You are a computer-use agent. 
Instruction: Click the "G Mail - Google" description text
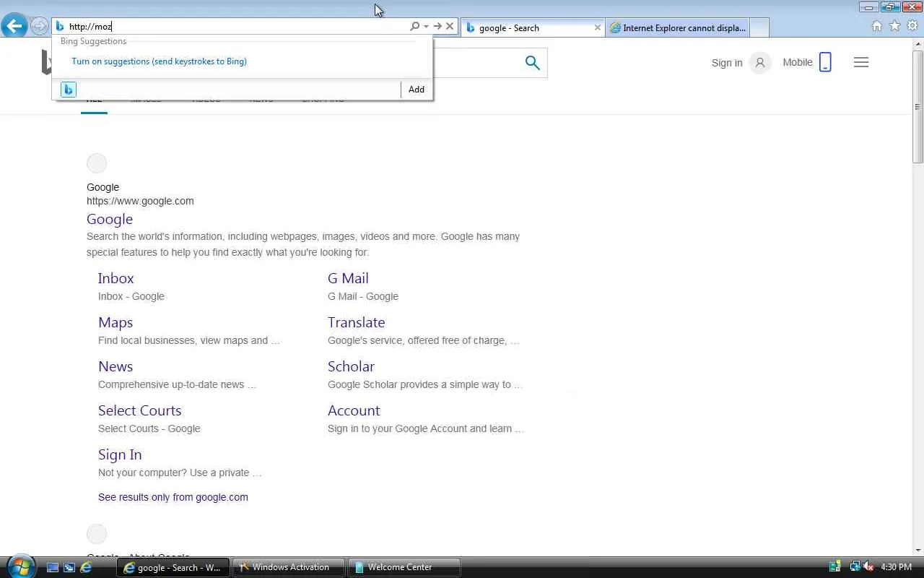[x=363, y=296]
